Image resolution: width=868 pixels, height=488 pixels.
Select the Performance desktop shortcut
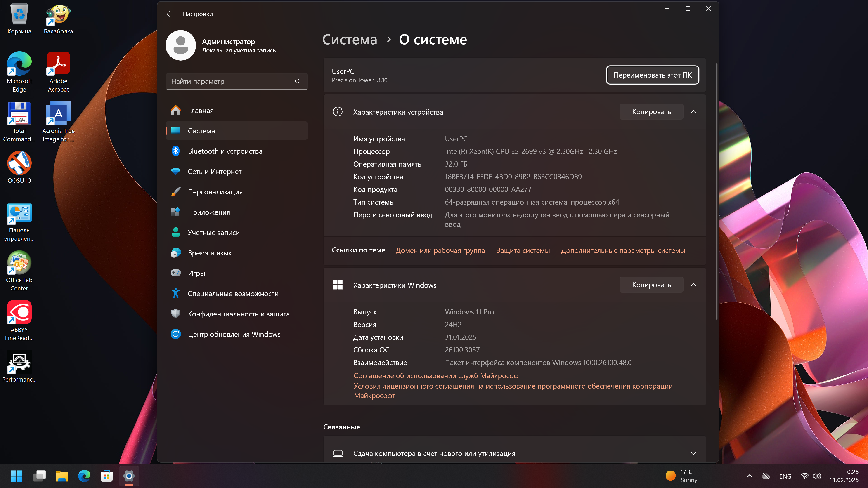(19, 366)
